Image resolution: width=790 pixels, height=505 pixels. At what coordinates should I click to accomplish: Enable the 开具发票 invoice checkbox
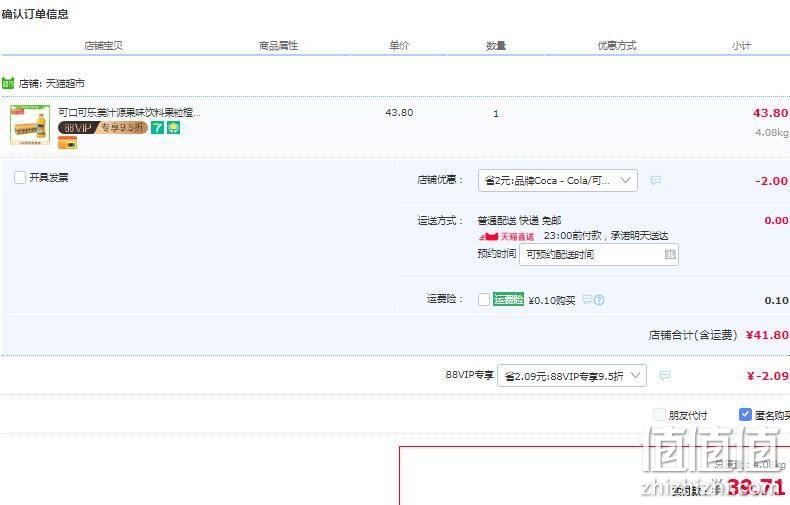point(20,177)
